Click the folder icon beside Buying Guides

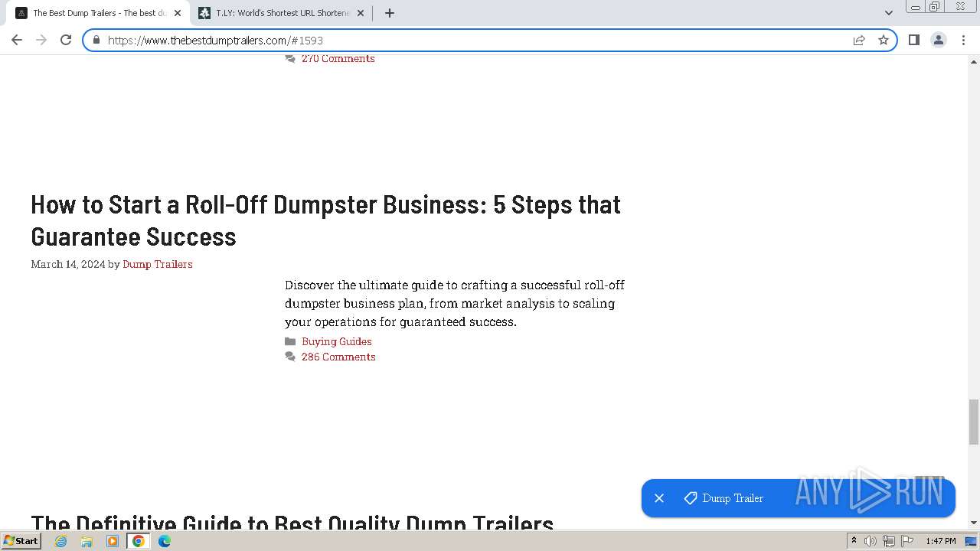290,341
